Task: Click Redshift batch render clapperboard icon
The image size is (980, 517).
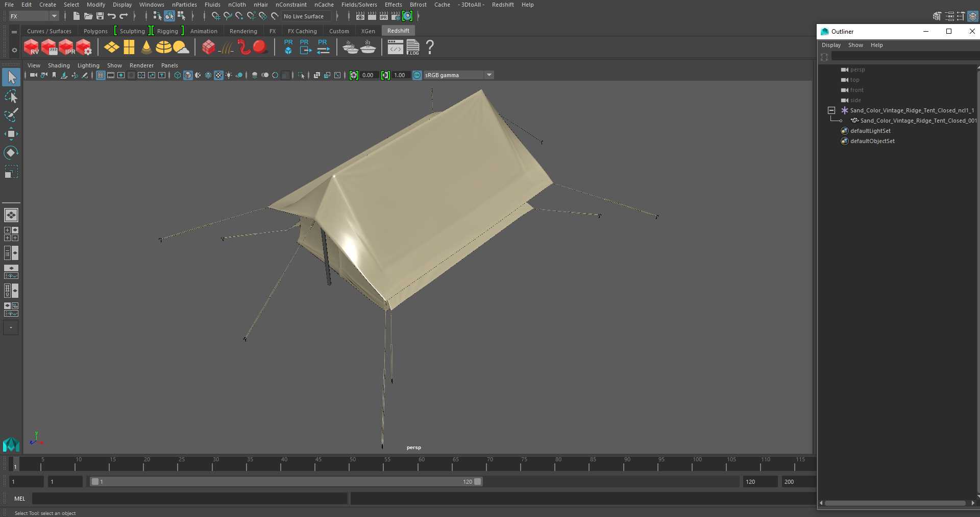Action: (x=49, y=48)
